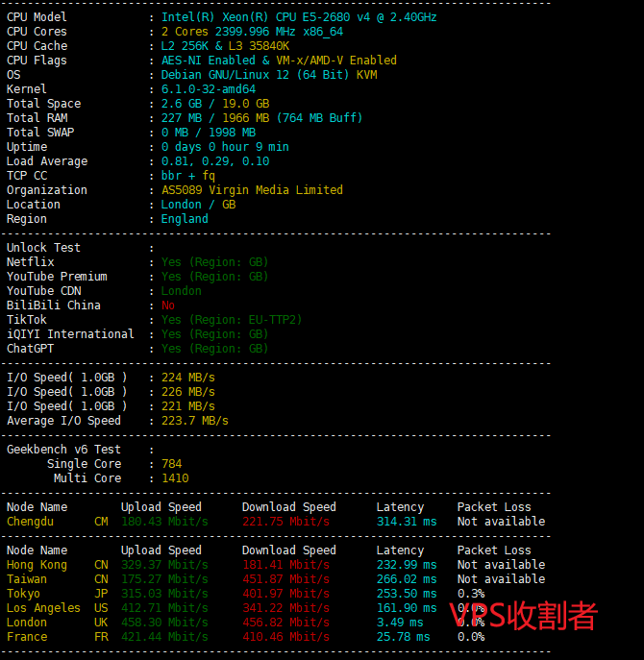This screenshot has width=644, height=660.
Task: Click the Los Angeles upload speed value
Action: click(163, 608)
